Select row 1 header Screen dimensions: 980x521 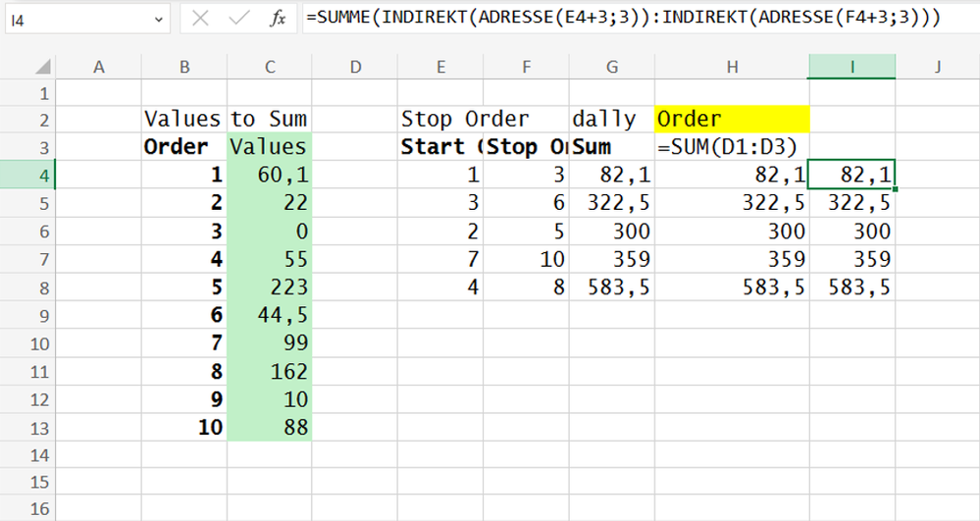28,93
